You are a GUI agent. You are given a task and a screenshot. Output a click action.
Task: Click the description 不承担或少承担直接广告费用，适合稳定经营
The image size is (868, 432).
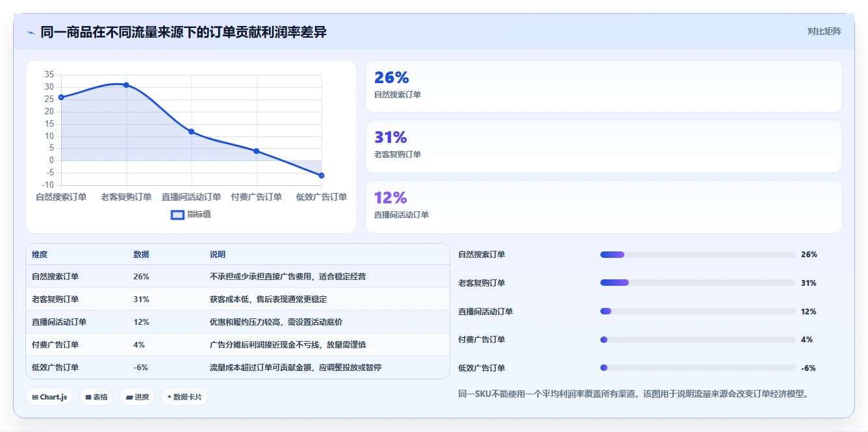click(288, 277)
